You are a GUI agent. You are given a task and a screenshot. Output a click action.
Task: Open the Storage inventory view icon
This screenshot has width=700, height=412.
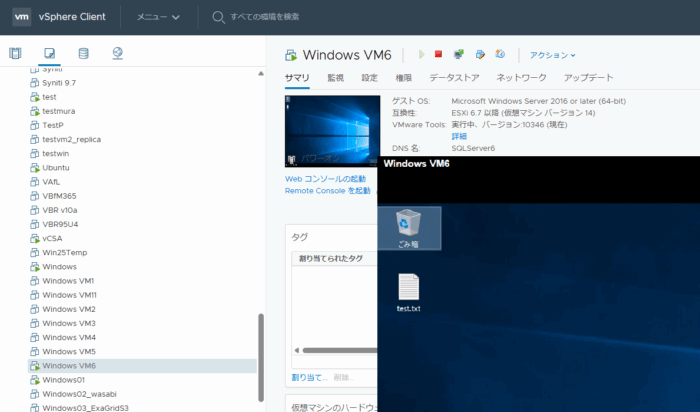tap(83, 53)
